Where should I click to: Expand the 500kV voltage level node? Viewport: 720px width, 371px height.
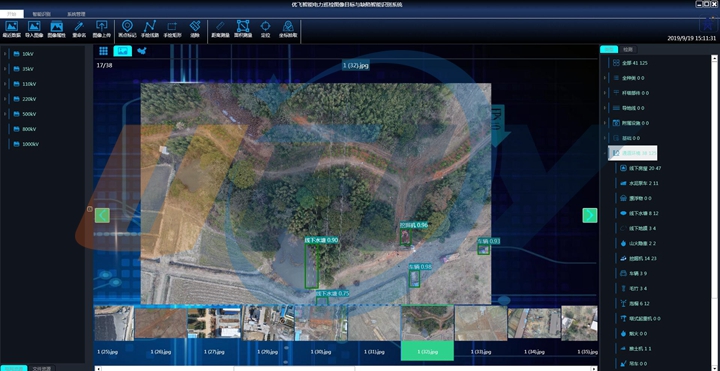5,114
